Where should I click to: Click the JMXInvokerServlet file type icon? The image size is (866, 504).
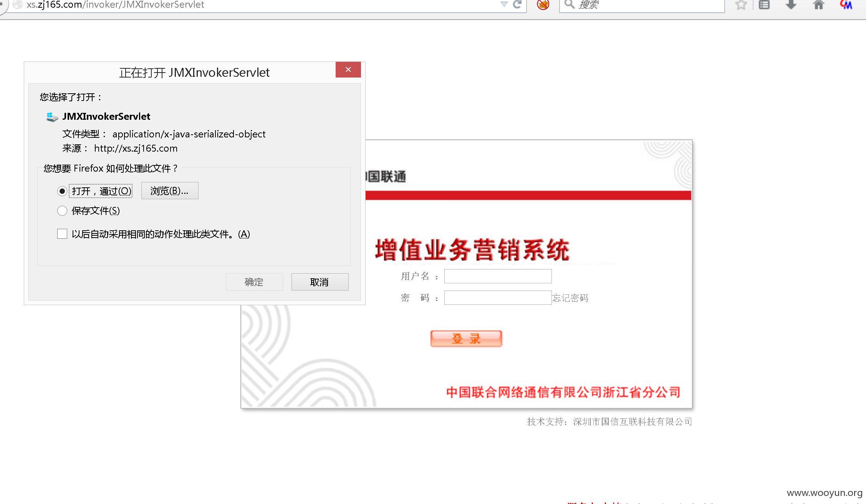(x=52, y=117)
